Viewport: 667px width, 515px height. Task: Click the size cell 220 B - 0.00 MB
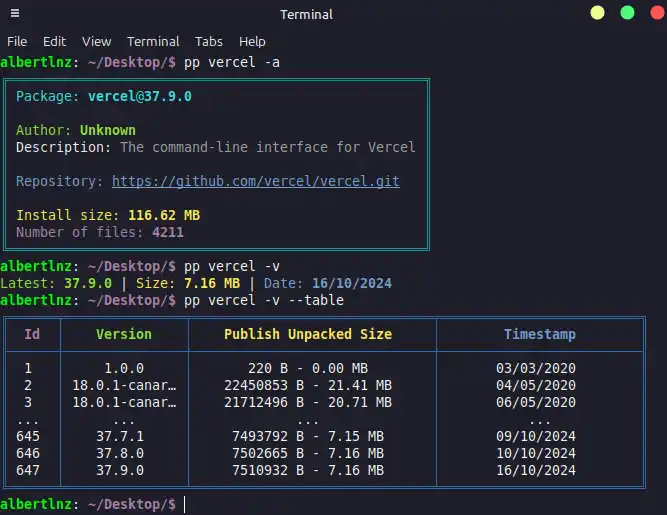[308, 368]
